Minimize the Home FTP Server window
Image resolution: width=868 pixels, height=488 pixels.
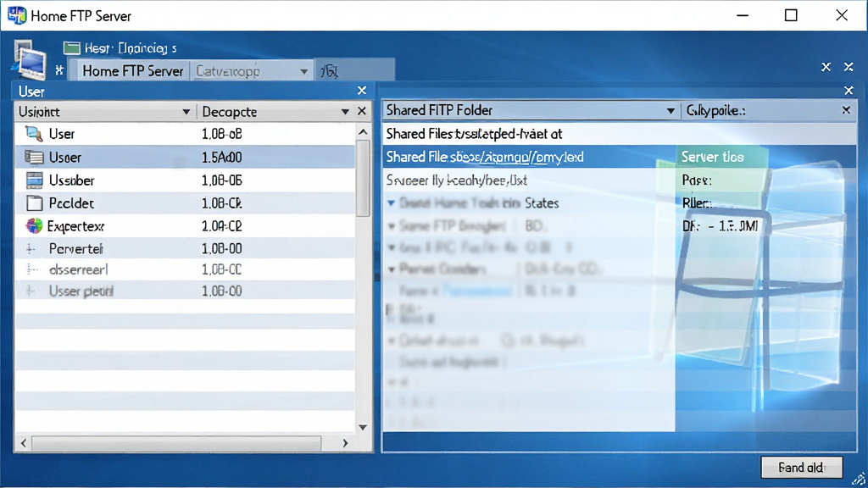click(x=743, y=15)
